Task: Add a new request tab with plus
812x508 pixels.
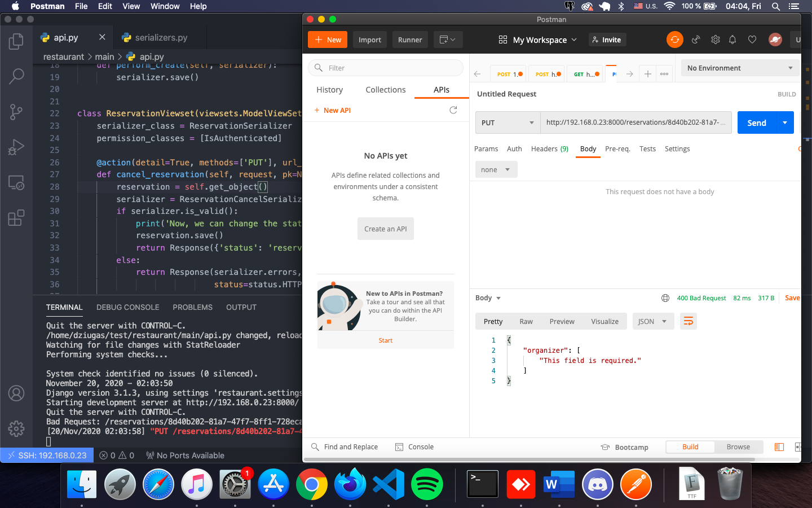Action: coord(648,74)
